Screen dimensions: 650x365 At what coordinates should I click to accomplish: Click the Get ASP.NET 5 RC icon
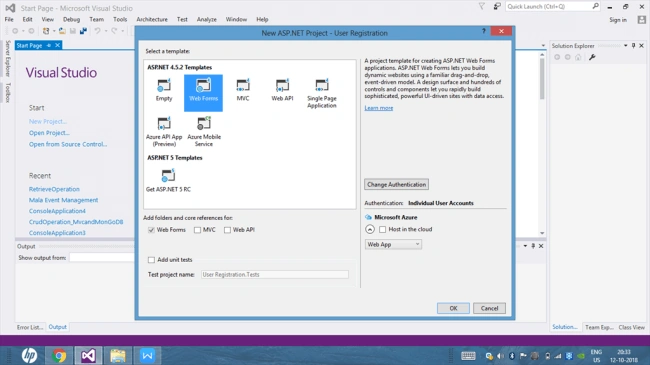pos(168,175)
